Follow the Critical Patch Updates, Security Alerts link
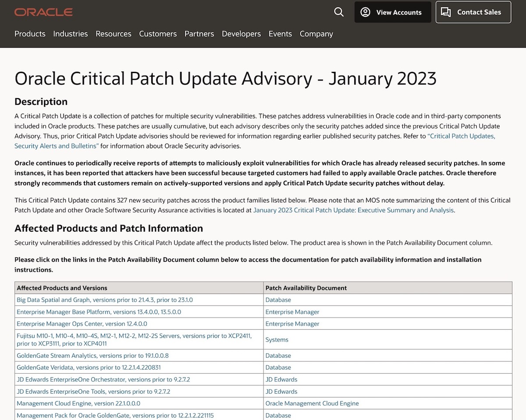This screenshot has height=420, width=526. click(255, 141)
